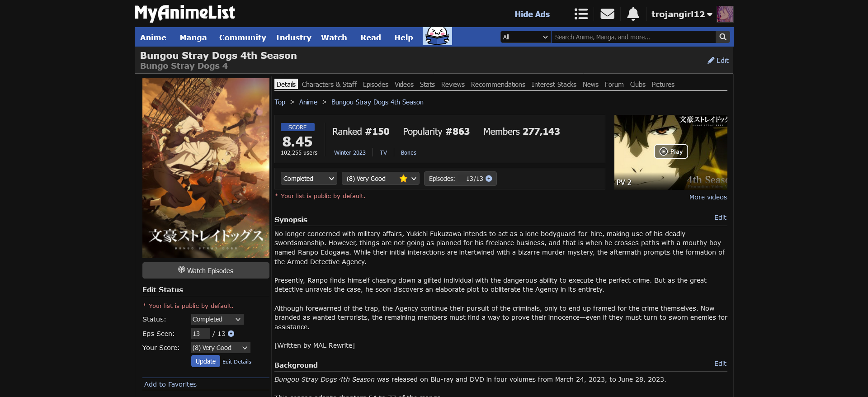Click the Popularity #863 text
The height and width of the screenshot is (397, 868).
(436, 132)
